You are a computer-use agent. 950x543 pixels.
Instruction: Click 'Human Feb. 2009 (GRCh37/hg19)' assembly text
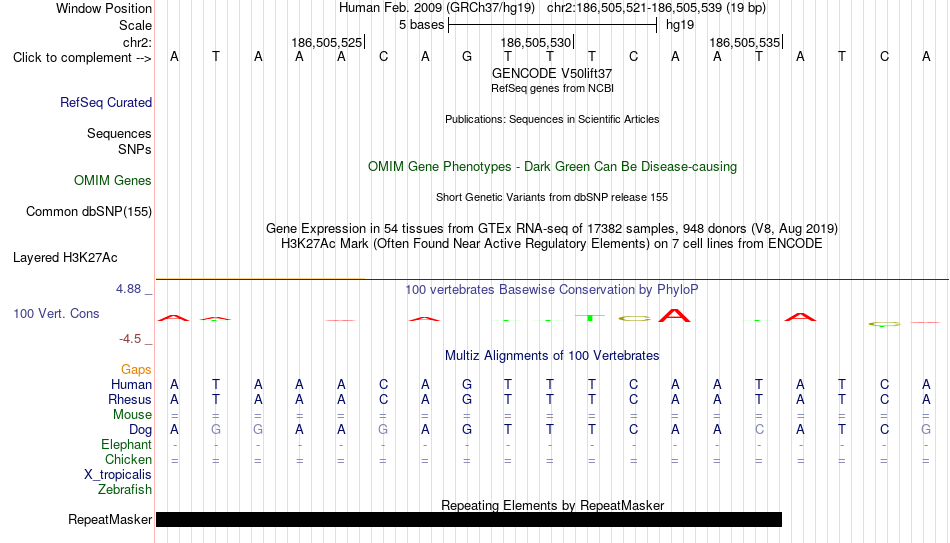pos(437,8)
